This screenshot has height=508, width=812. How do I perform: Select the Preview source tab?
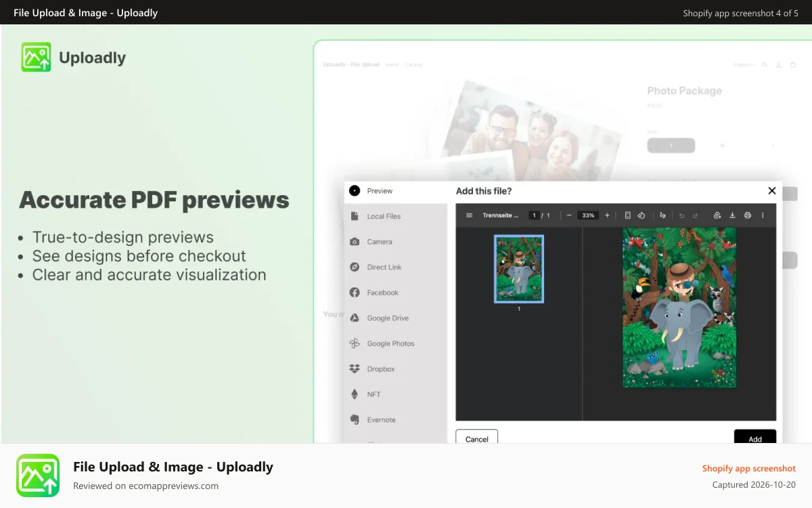[x=396, y=191]
